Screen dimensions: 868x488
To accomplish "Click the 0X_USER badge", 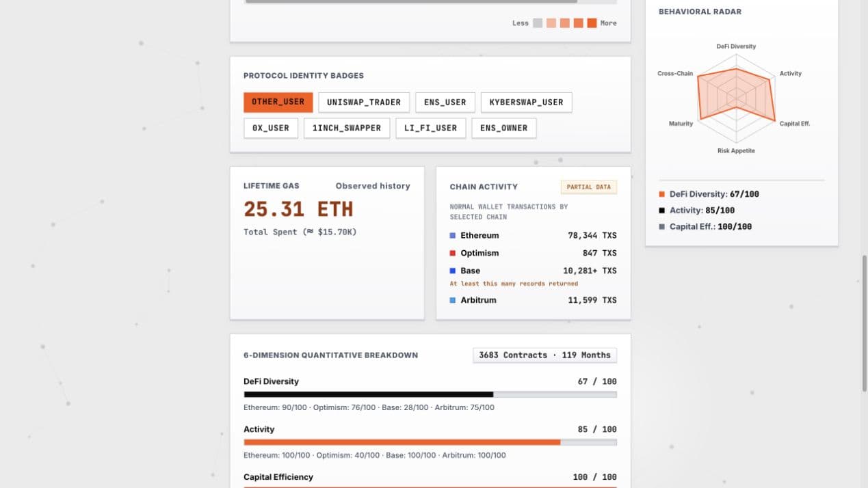I will (x=271, y=128).
